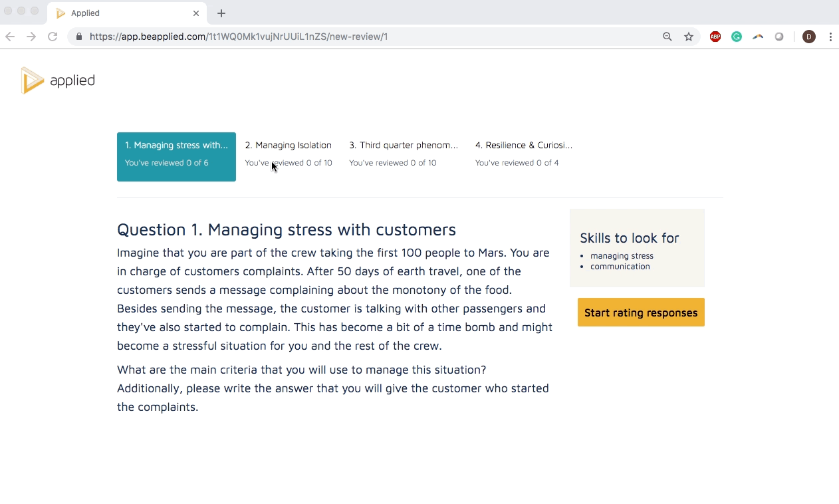Click the URL address bar
This screenshot has height=504, width=839.
coord(366,37)
